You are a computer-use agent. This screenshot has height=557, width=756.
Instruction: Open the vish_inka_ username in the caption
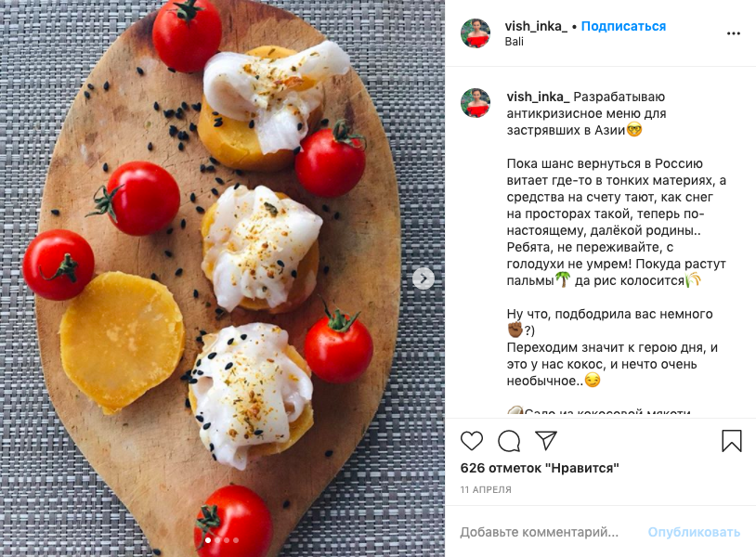pos(538,97)
